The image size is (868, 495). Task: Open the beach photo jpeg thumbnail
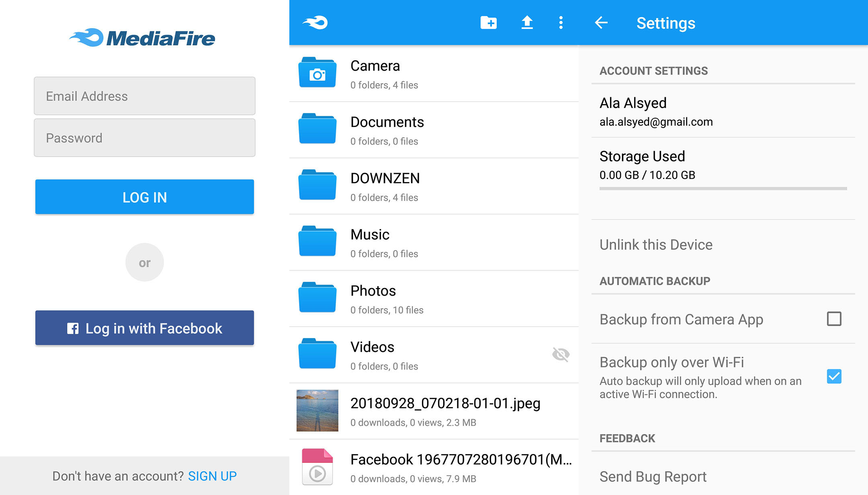(x=317, y=411)
